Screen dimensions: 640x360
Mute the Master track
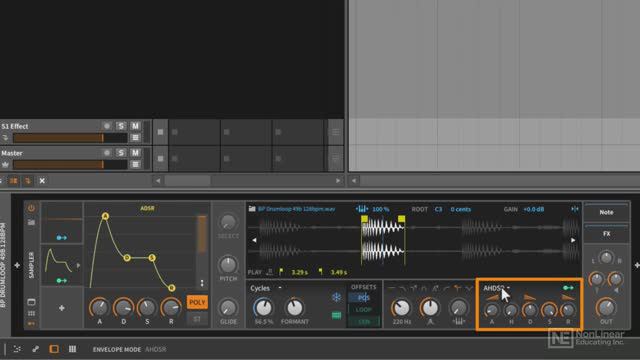135,153
